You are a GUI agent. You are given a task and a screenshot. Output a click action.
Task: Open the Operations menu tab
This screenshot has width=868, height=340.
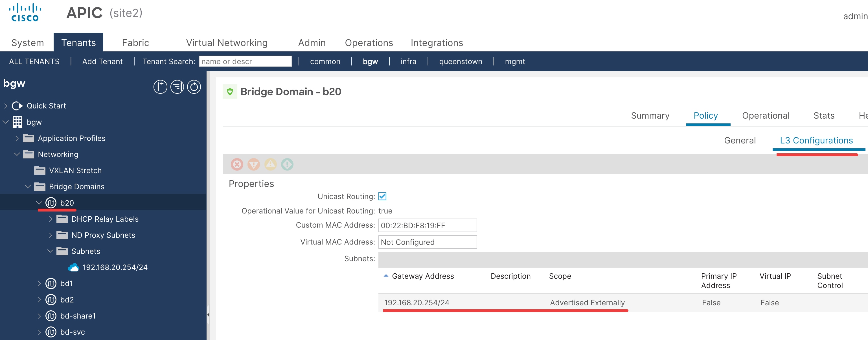[369, 43]
